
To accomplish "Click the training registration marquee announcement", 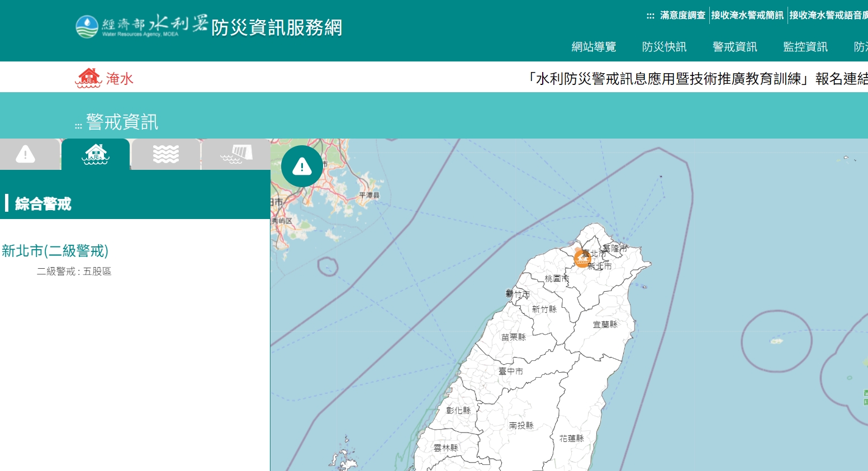I will coord(696,79).
